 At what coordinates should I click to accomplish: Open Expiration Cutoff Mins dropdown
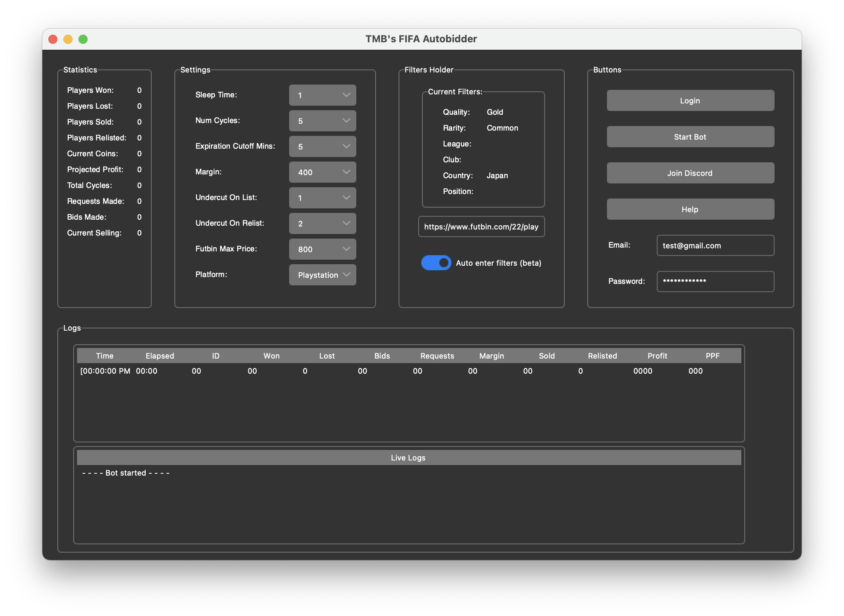pos(322,146)
